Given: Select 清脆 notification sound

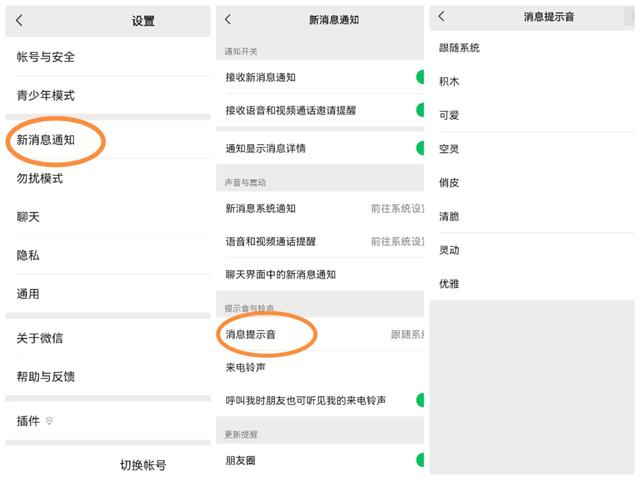Looking at the screenshot, I should pos(532,216).
